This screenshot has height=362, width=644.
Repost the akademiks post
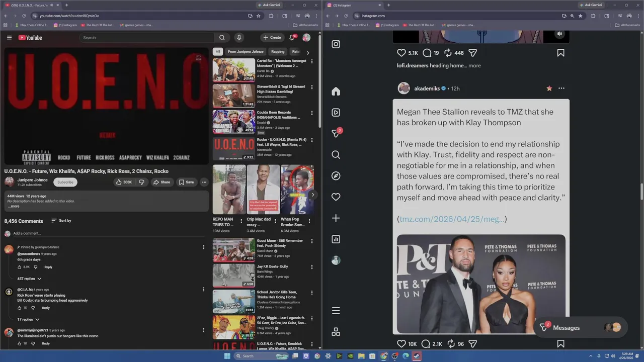tap(451, 344)
